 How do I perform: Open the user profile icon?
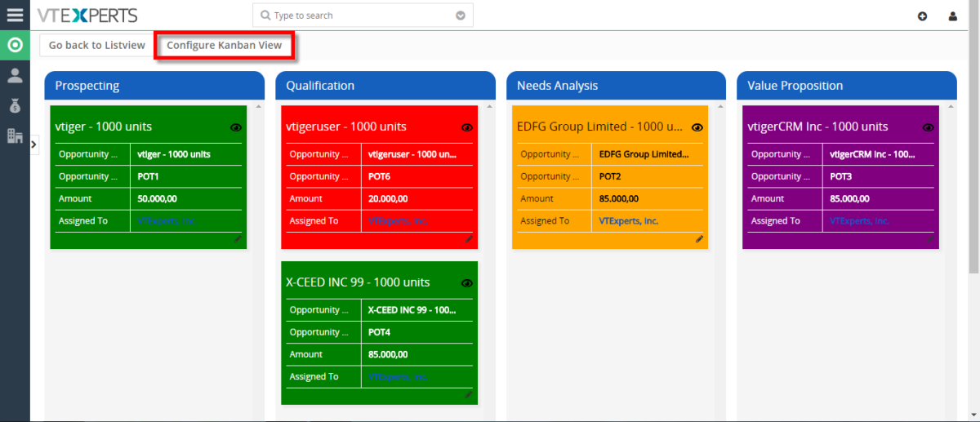pyautogui.click(x=952, y=16)
